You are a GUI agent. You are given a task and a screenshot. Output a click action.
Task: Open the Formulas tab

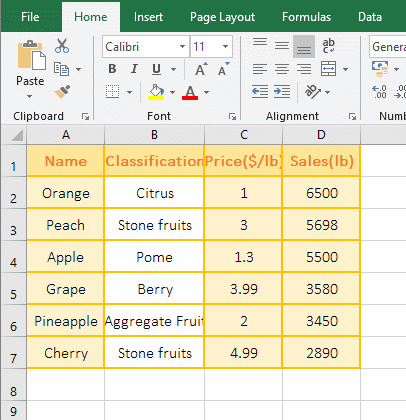point(306,17)
